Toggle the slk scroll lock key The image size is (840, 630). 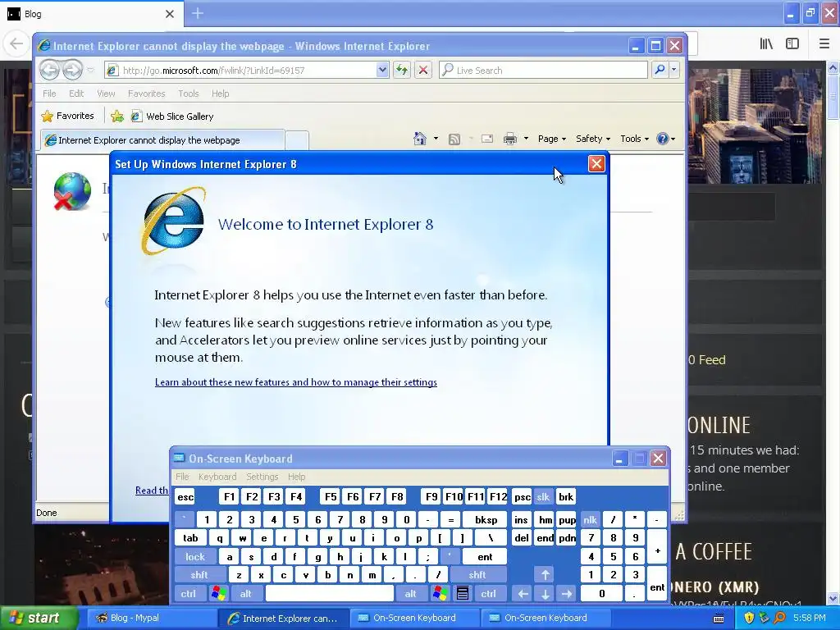[543, 497]
